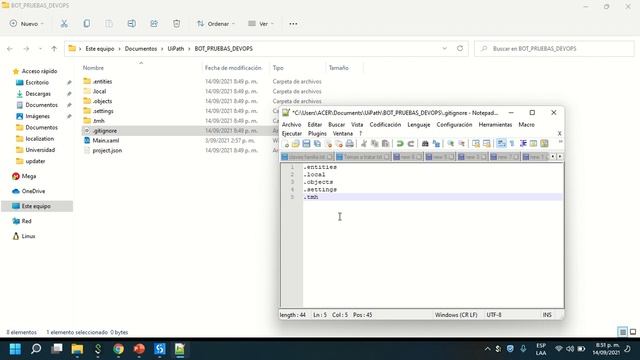Screen dimensions: 640x360
Task: Toggle Word Wrap in Notepad++ toolbar
Action: 501,144
